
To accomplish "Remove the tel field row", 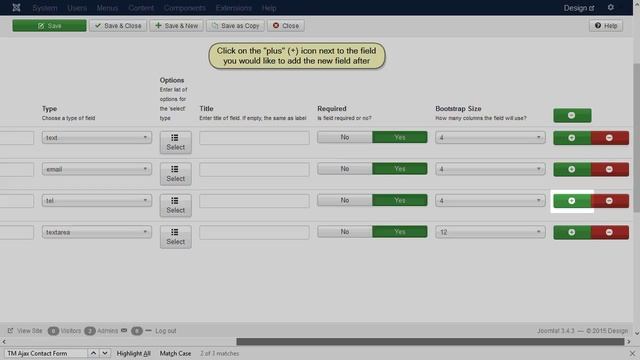I will [609, 201].
